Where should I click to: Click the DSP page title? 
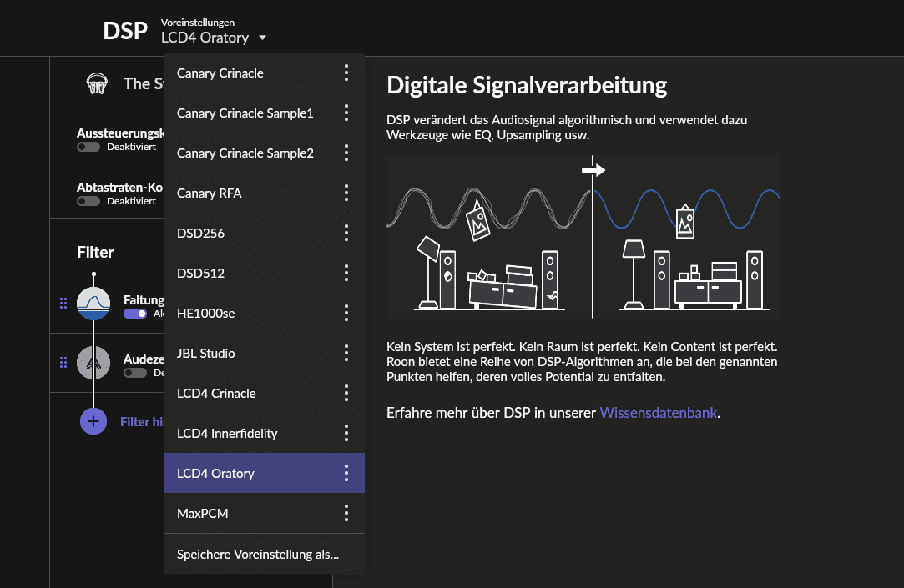tap(125, 31)
